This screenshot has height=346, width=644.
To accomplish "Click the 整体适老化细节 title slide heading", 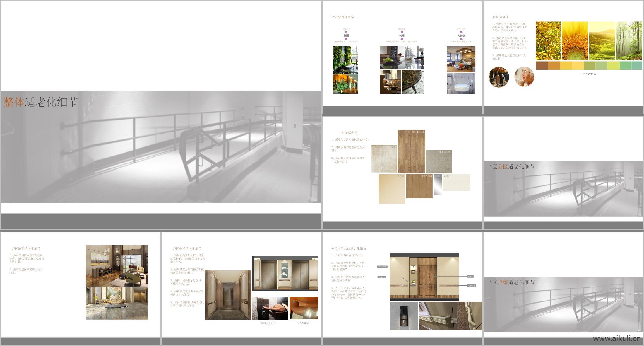I will click(x=41, y=102).
